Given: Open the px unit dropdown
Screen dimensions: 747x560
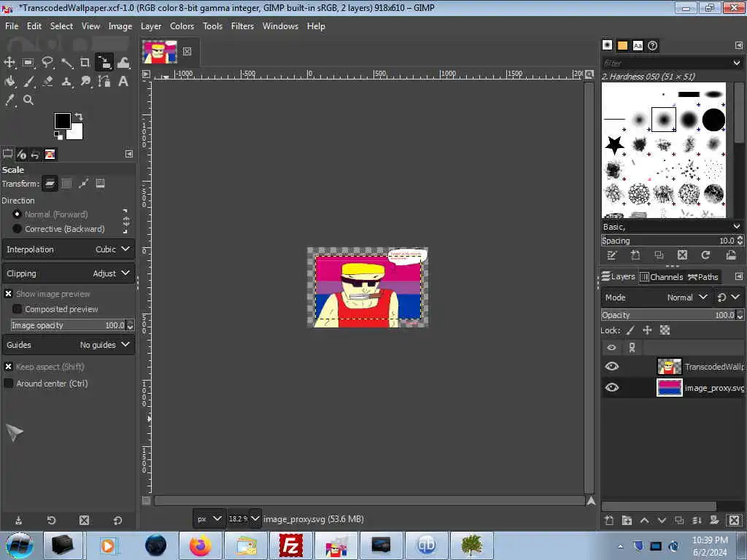Looking at the screenshot, I should 209,518.
